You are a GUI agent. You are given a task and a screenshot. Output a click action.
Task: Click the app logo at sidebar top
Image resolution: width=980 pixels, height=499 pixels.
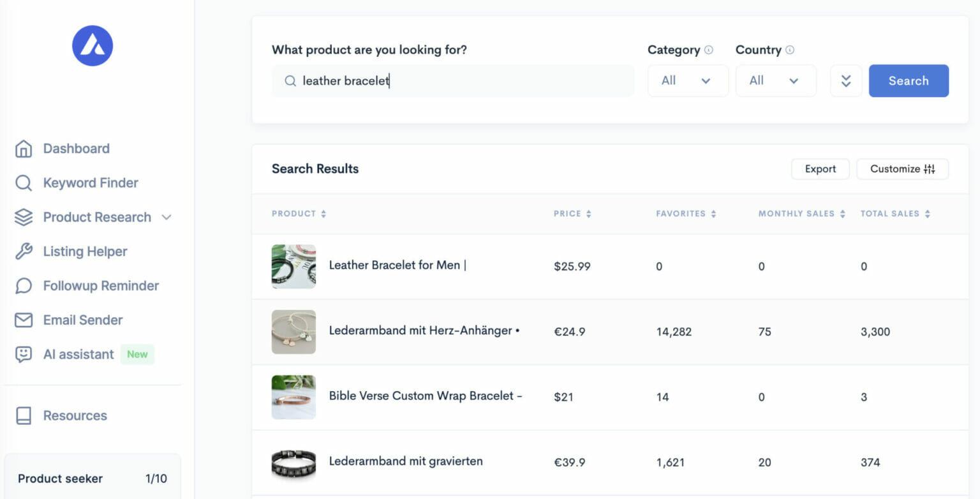click(93, 45)
